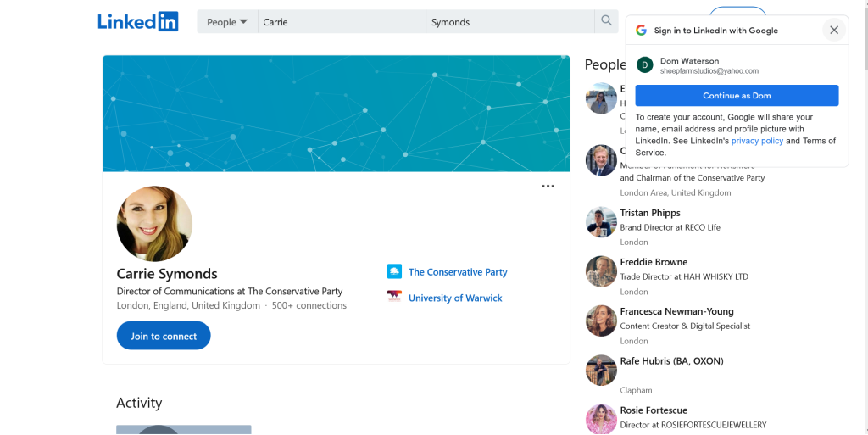This screenshot has height=435, width=868.
Task: Click the Join to connect button
Action: pos(164,336)
